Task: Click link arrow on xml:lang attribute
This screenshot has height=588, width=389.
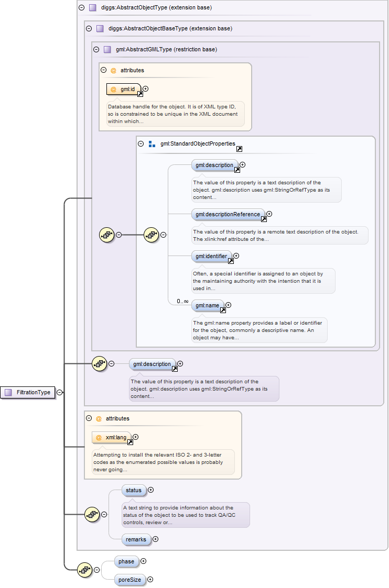Action: [130, 442]
